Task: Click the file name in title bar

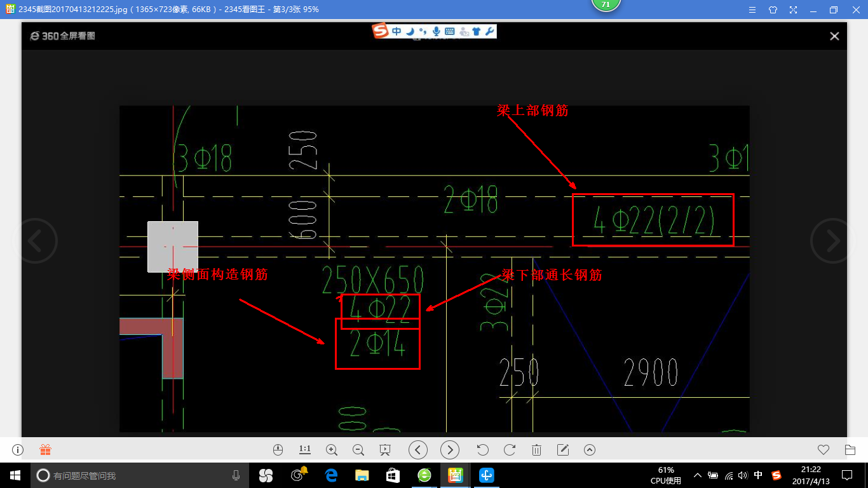Action: coord(74,10)
